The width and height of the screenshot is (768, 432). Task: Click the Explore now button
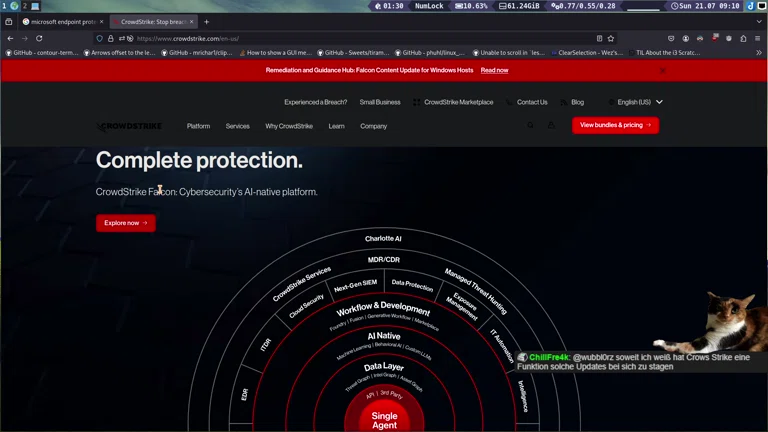click(126, 223)
